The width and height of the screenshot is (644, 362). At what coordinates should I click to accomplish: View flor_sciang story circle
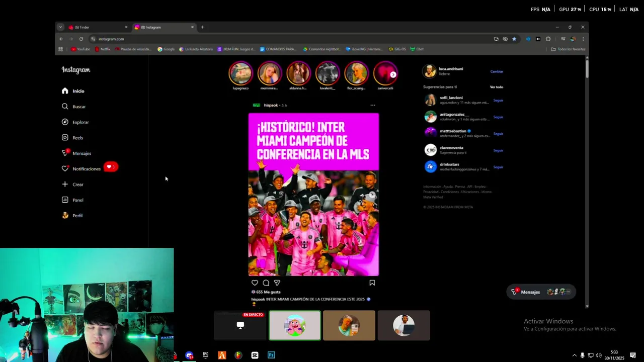[x=356, y=73]
